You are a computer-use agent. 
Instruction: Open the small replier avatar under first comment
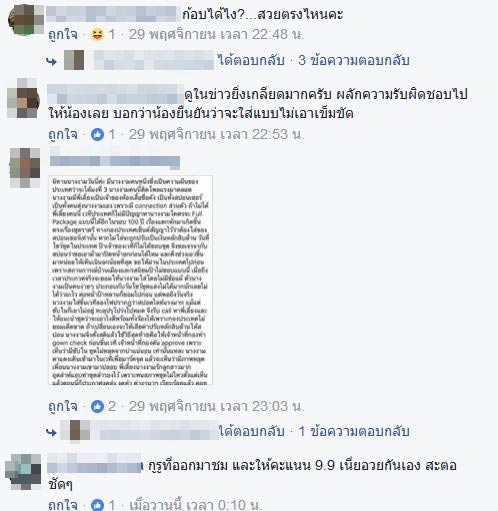pos(74,60)
